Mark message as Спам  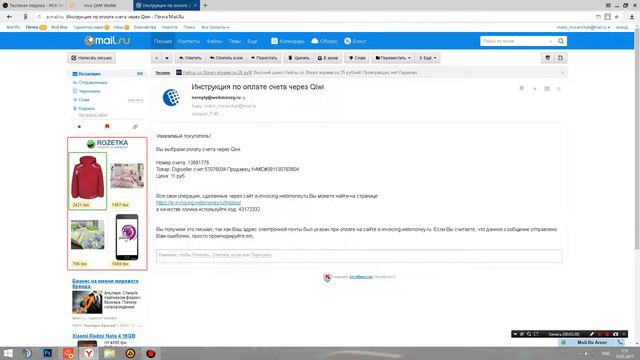click(357, 58)
